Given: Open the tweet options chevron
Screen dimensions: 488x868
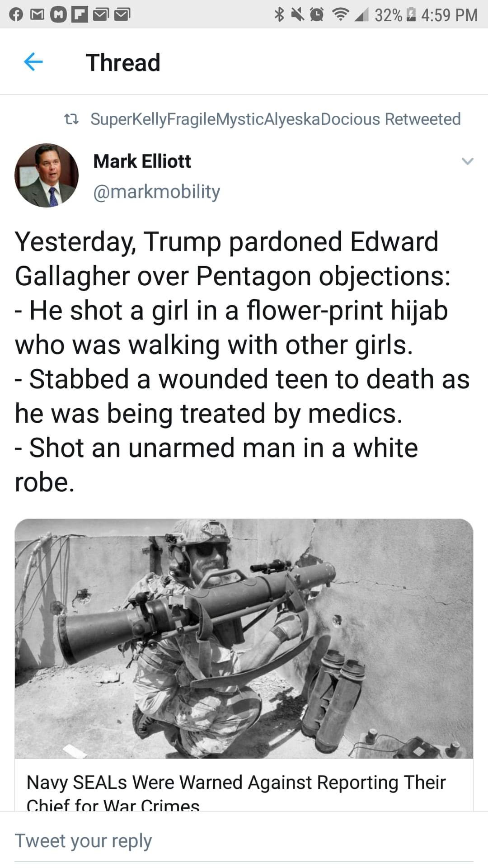Looking at the screenshot, I should click(x=468, y=161).
